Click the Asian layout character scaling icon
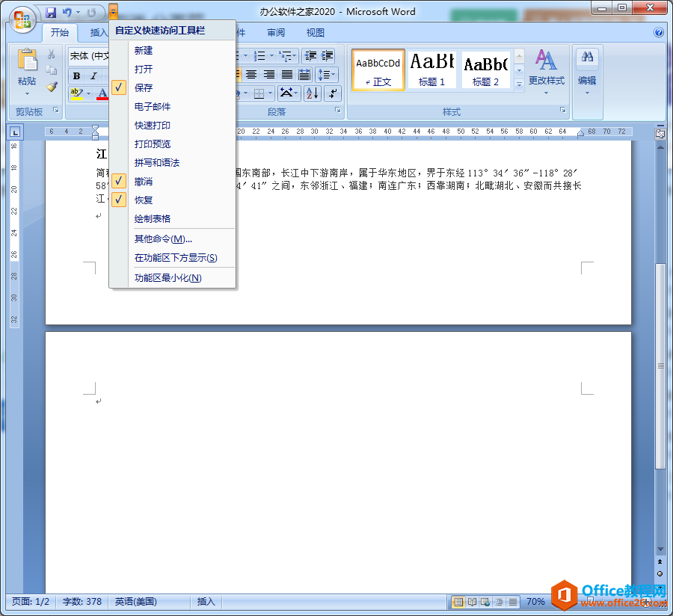This screenshot has width=673, height=616. (x=289, y=93)
